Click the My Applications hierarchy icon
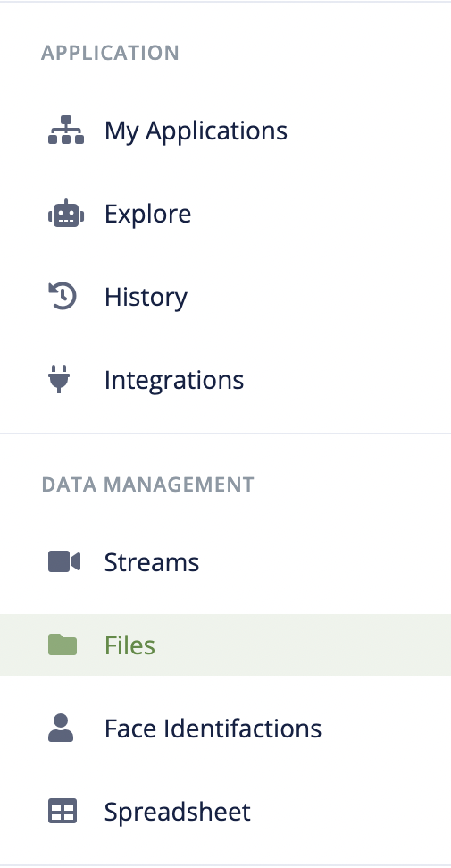This screenshot has height=868, width=451. 66,131
